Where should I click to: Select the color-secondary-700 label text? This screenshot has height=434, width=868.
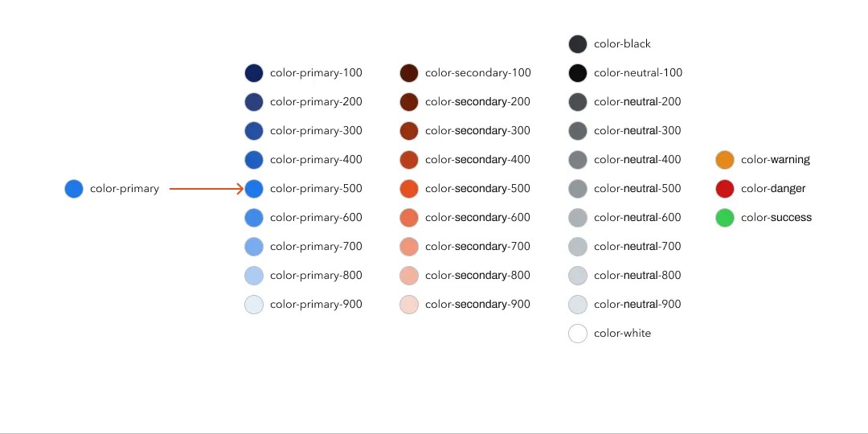[x=477, y=247]
